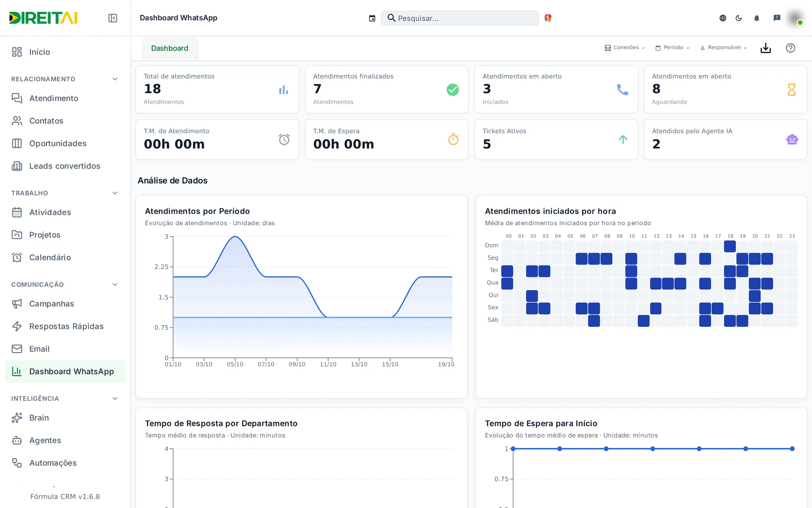Open Leads convertidos page
The width and height of the screenshot is (812, 508).
pos(65,166)
